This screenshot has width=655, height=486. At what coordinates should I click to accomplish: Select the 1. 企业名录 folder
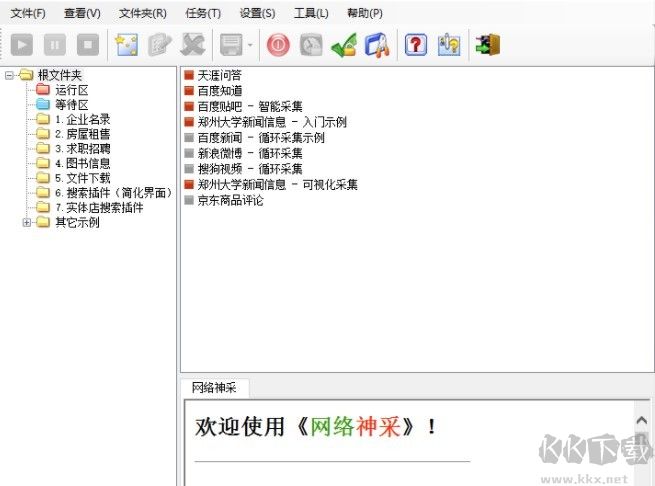(x=83, y=119)
